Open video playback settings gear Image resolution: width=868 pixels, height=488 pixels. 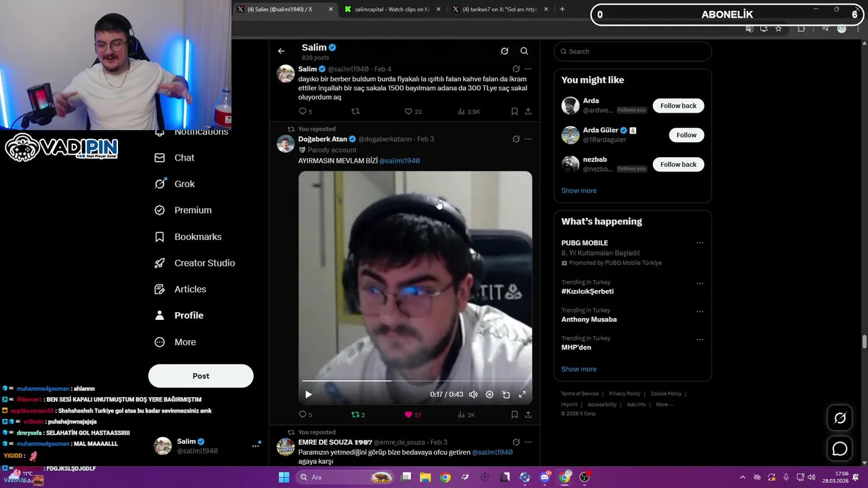click(x=490, y=394)
